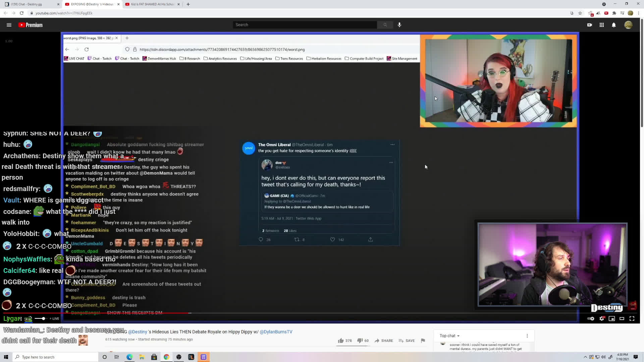Open the YouTube guide hamburger menu
This screenshot has width=644, height=362.
pos(9,25)
